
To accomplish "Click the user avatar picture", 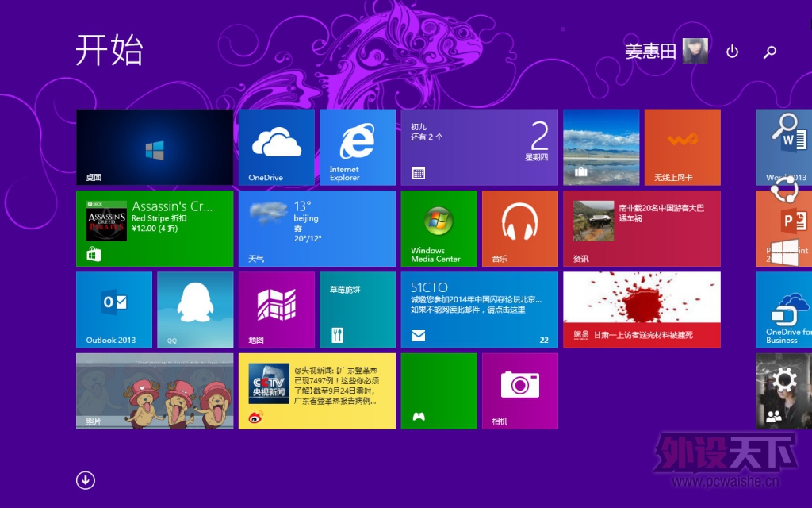I will click(x=695, y=51).
